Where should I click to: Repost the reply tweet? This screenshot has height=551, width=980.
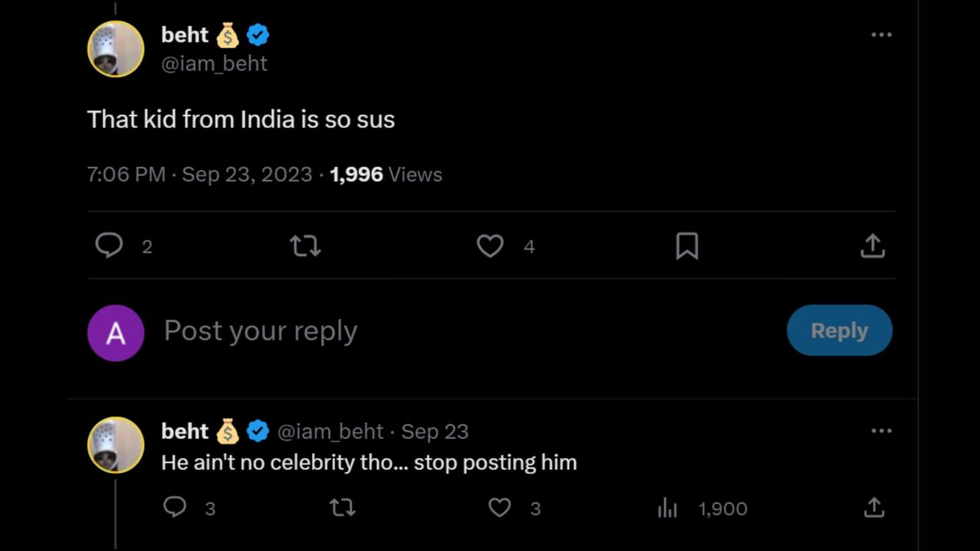click(342, 507)
